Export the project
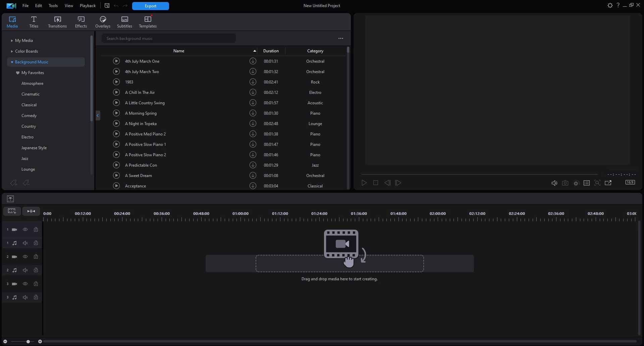Viewport: 644px width, 346px height. click(x=151, y=6)
